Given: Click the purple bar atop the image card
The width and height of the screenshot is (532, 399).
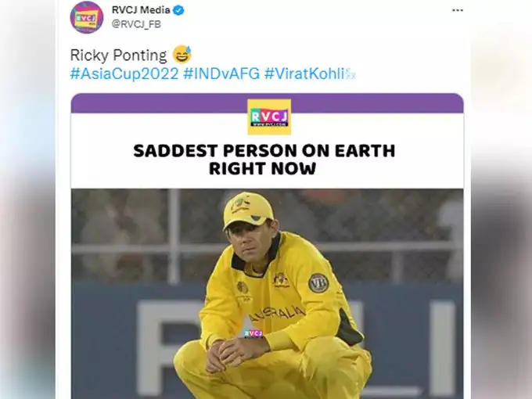Looking at the screenshot, I should point(267,103).
